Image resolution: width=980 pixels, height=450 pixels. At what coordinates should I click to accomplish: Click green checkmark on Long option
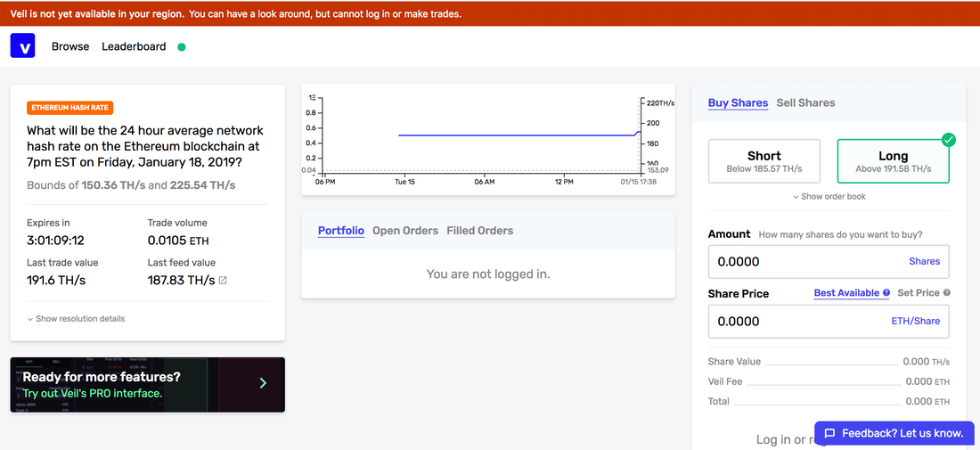point(949,139)
